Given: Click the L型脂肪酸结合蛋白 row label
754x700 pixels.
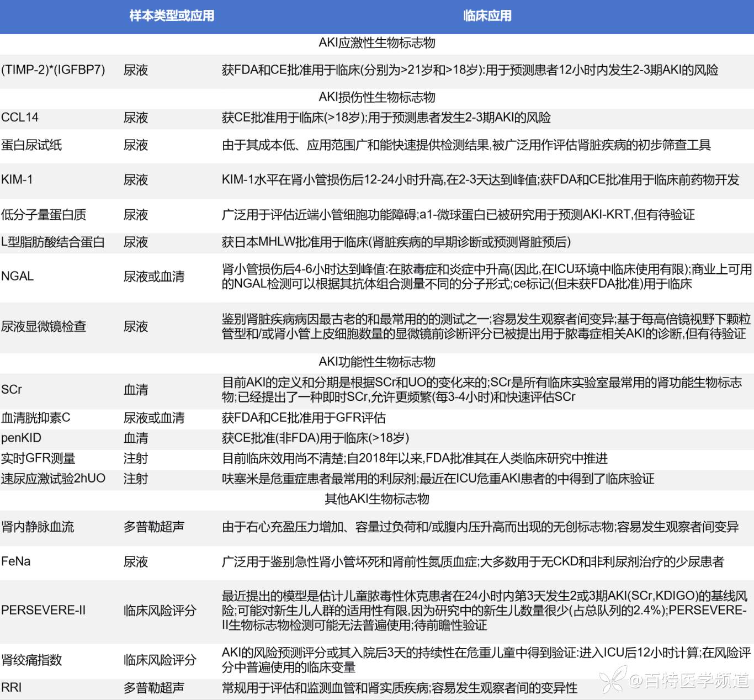Looking at the screenshot, I should click(x=53, y=242).
